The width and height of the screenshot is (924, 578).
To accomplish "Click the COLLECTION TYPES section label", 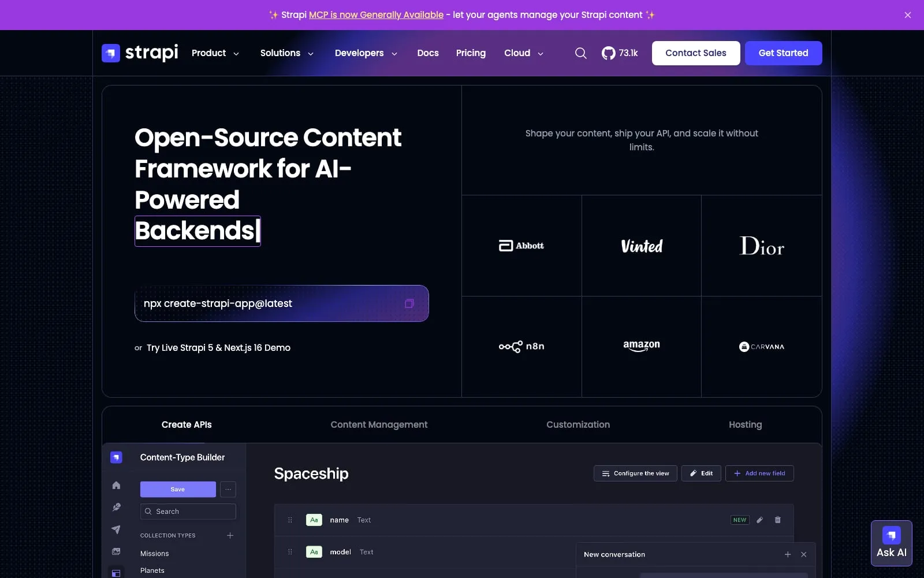I will (168, 535).
